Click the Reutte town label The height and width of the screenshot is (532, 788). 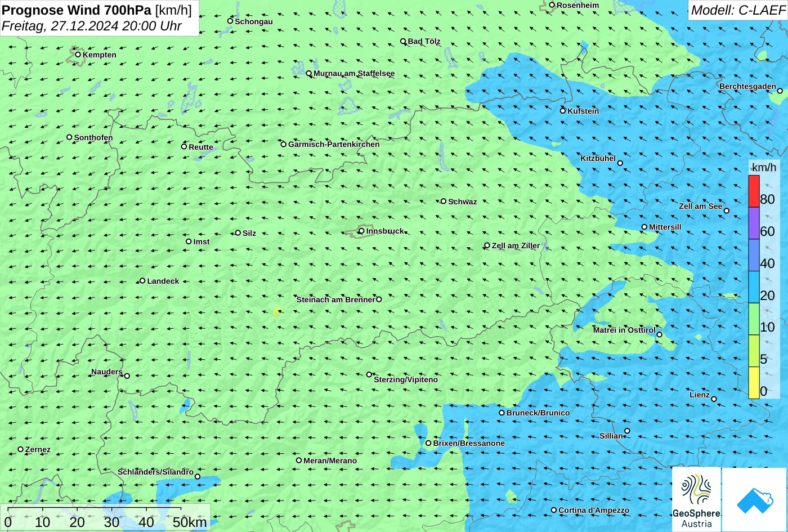(201, 147)
